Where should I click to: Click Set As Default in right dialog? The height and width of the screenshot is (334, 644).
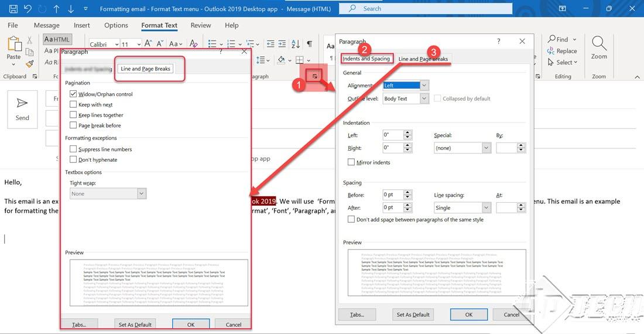(413, 315)
